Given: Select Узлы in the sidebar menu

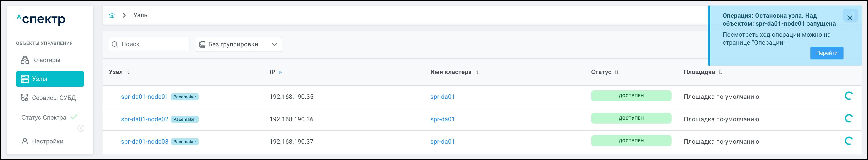Looking at the screenshot, I should pos(50,79).
